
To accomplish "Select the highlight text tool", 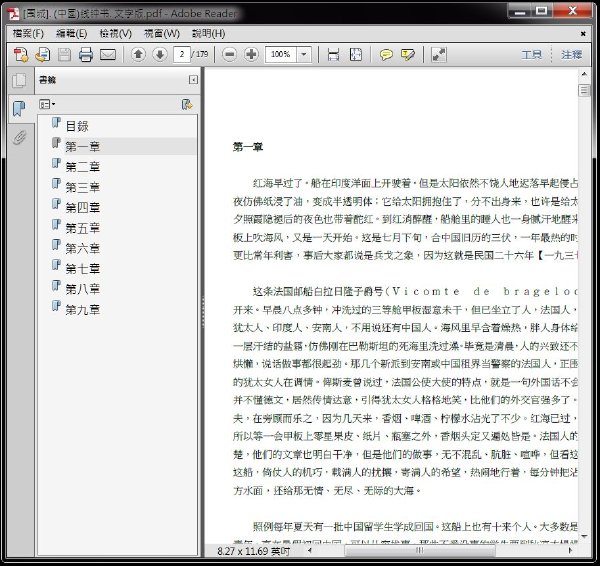I will (408, 54).
